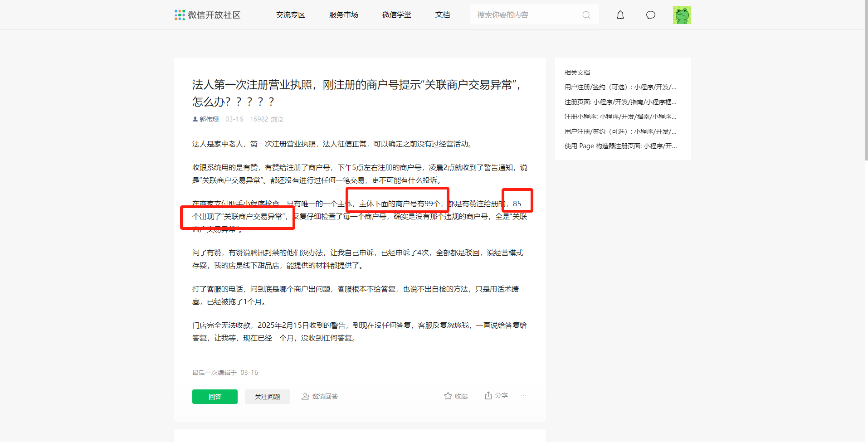Click the 邀请回答 person-plus icon
This screenshot has width=868, height=442.
(x=306, y=396)
